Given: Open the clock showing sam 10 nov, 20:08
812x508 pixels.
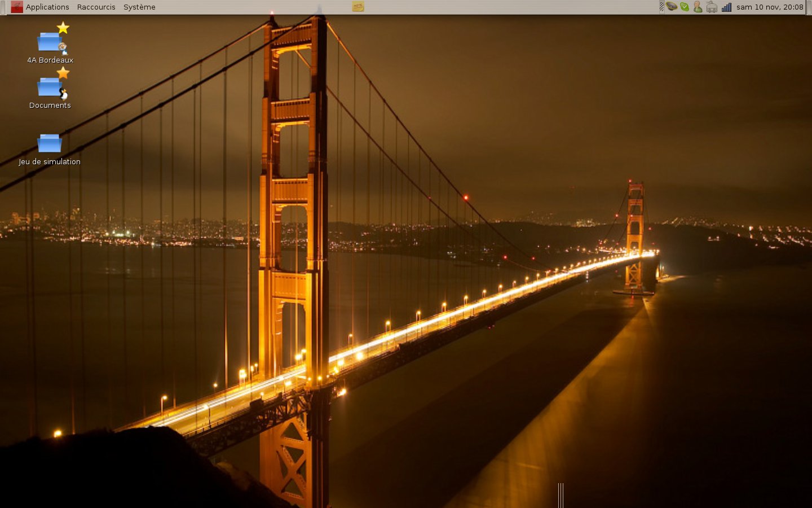Looking at the screenshot, I should point(770,7).
